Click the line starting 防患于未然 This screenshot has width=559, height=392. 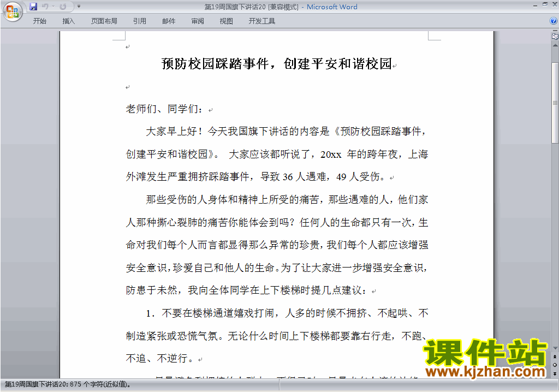pos(246,290)
